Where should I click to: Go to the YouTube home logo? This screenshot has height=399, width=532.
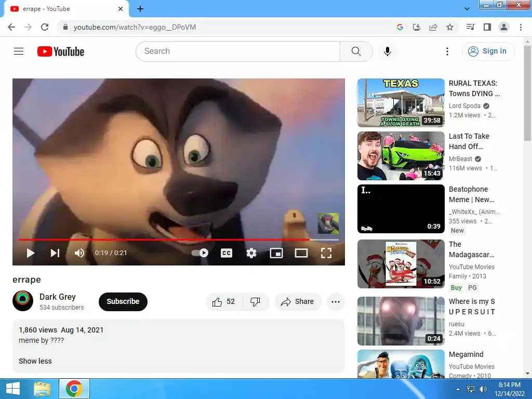tap(61, 51)
